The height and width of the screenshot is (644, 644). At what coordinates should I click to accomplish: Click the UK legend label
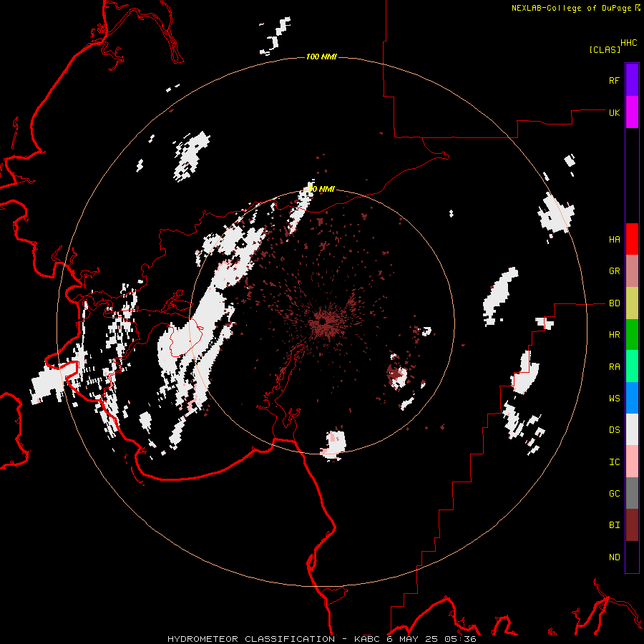tap(615, 112)
